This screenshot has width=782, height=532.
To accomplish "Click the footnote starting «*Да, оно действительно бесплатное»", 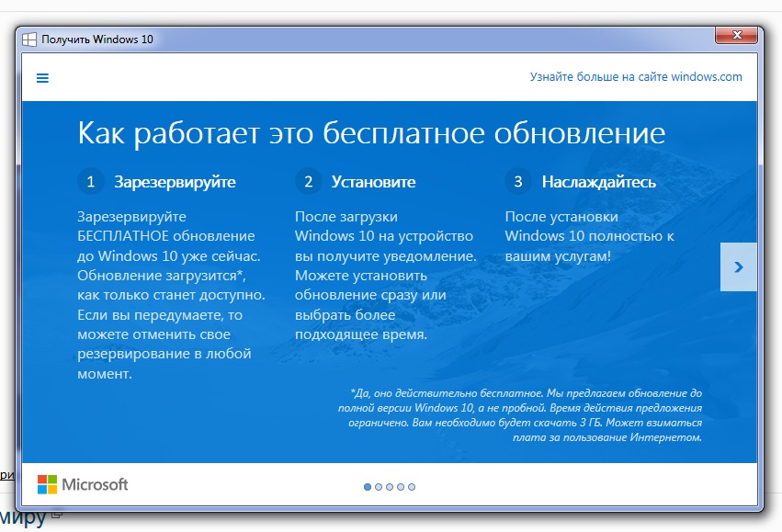I will [x=520, y=415].
